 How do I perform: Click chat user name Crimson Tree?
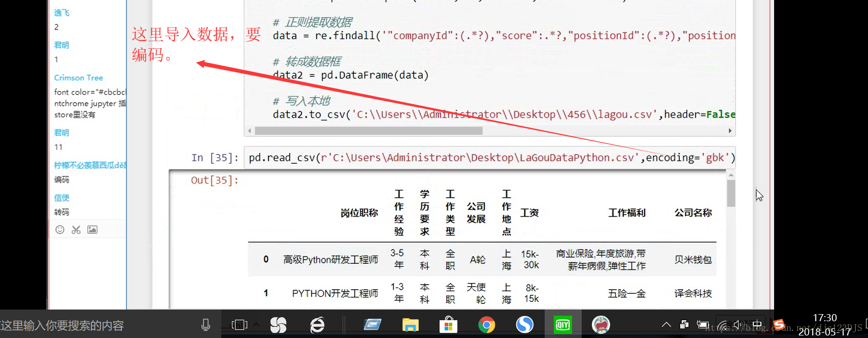79,78
